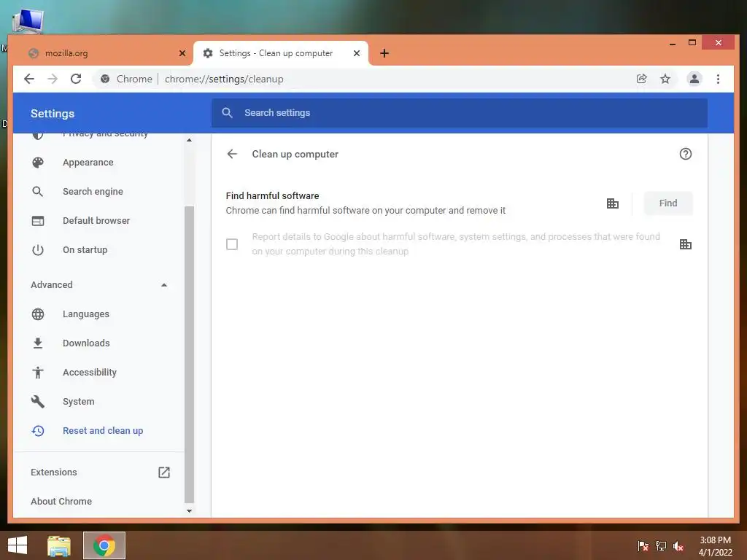Click the back arrow next to Clean up computer
Viewport: 747px width, 560px height.
tap(232, 154)
